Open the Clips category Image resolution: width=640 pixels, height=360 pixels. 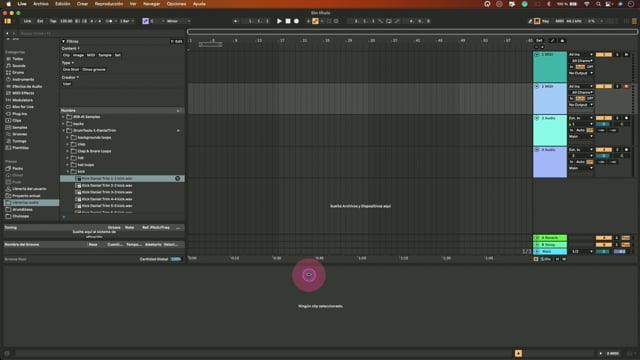pyautogui.click(x=17, y=120)
